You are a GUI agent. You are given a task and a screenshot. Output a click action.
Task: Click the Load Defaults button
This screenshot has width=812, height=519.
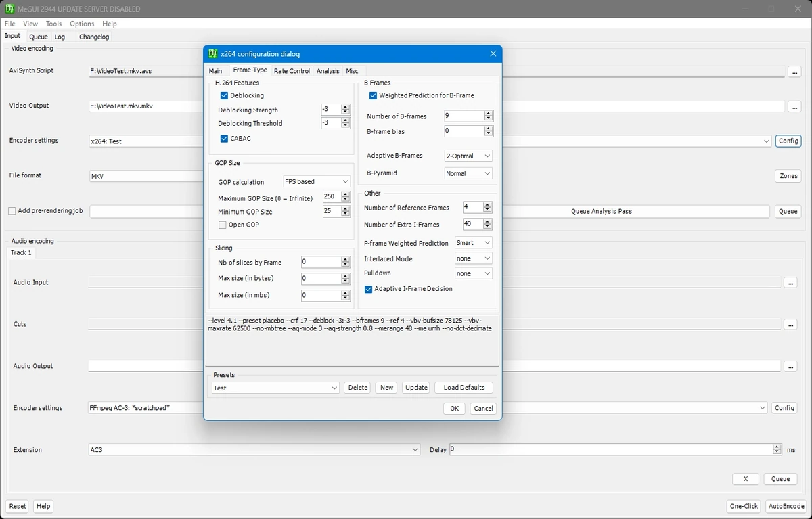(x=464, y=388)
